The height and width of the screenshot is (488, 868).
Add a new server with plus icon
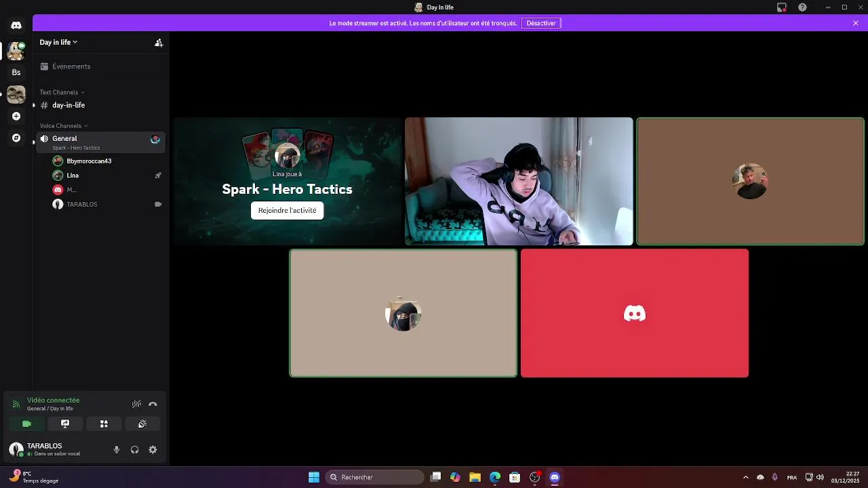[16, 116]
